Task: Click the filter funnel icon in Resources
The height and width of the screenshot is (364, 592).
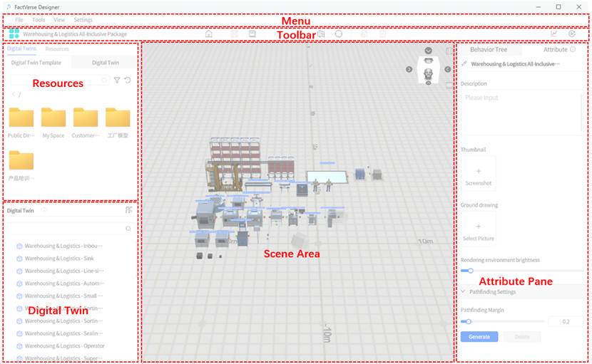Action: click(117, 80)
